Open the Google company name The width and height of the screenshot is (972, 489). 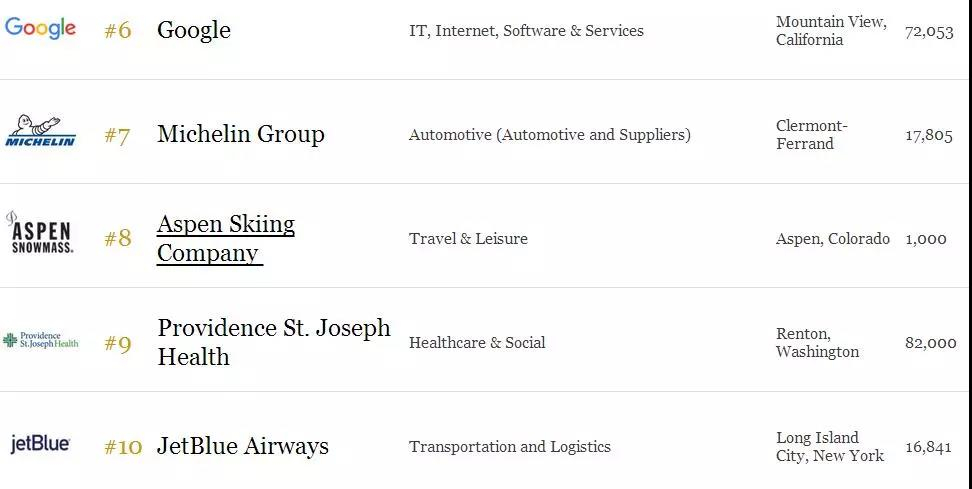[193, 30]
